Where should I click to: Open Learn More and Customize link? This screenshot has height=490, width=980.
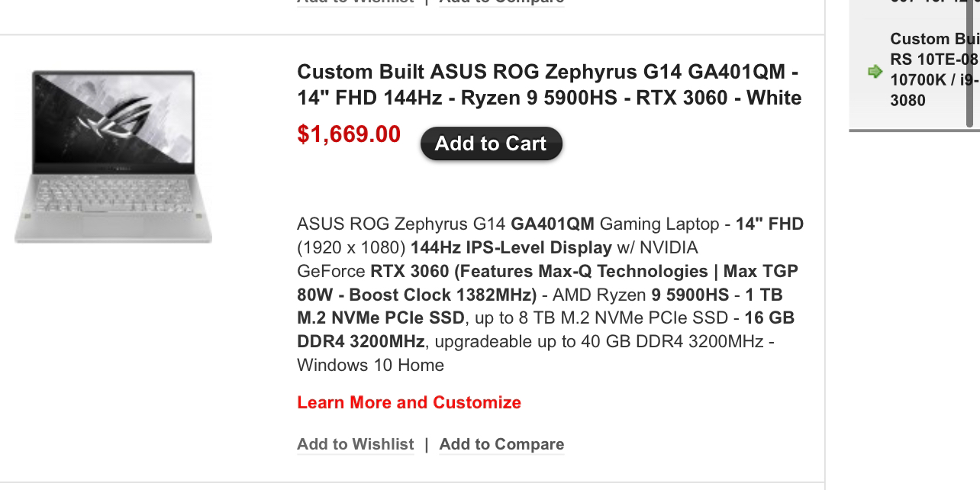(409, 402)
